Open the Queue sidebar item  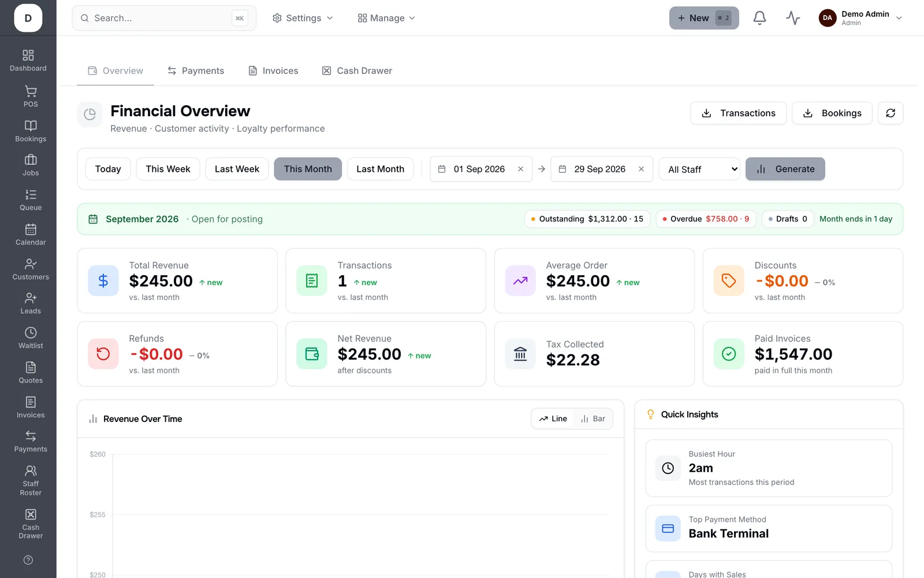(31, 200)
